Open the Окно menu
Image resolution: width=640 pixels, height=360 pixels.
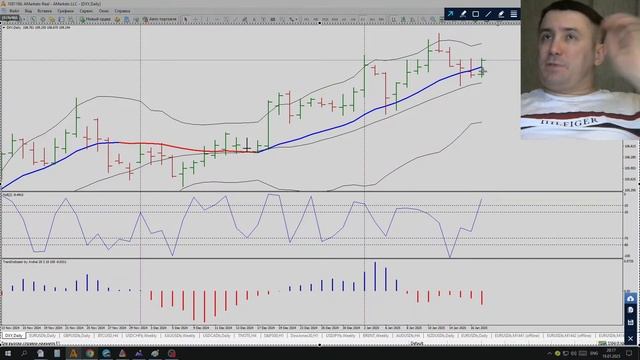point(104,11)
